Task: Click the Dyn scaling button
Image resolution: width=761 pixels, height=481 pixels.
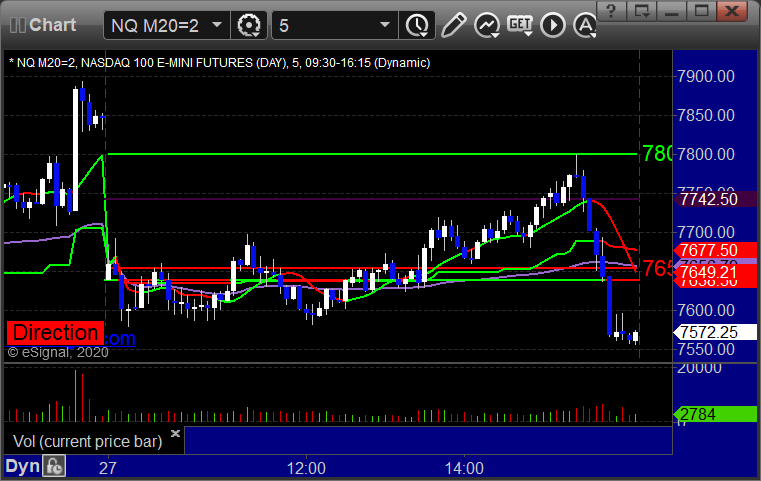Action: (22, 466)
